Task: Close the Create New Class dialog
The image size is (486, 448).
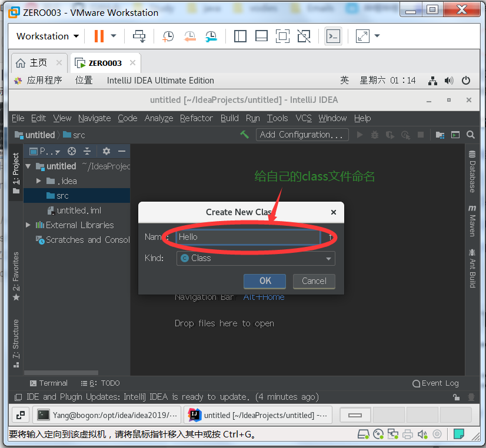Action: [x=334, y=212]
